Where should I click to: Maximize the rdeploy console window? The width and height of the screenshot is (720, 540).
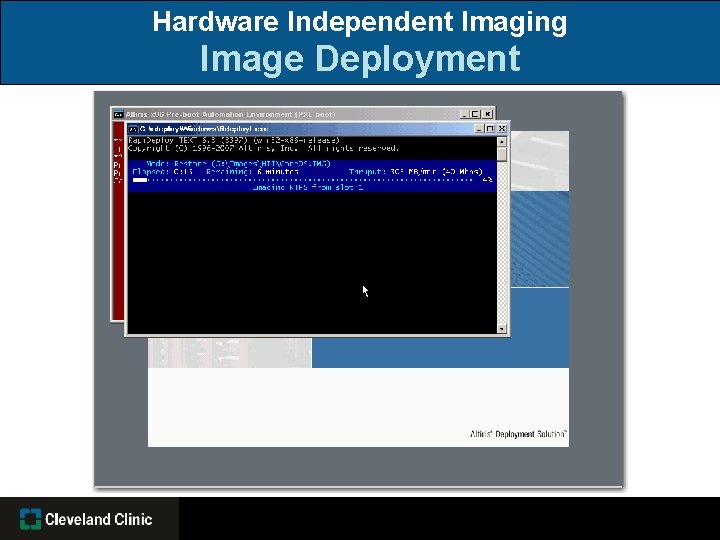[490, 129]
